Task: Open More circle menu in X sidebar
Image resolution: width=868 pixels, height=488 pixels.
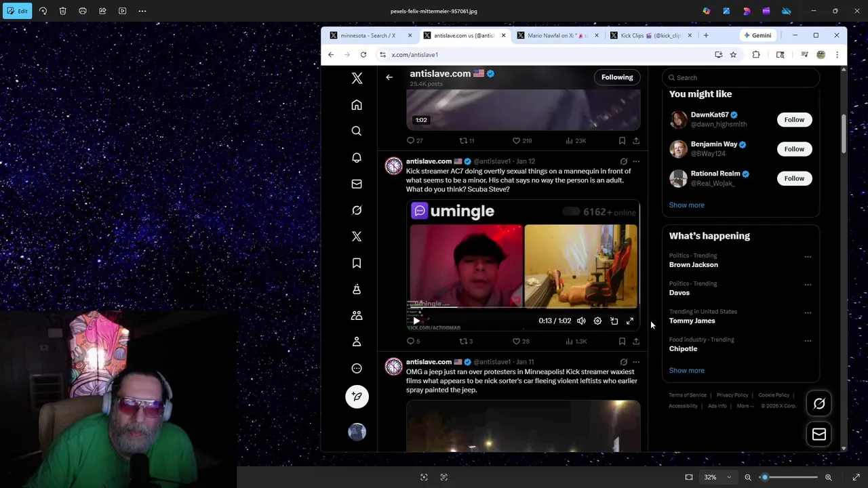Action: pyautogui.click(x=357, y=369)
